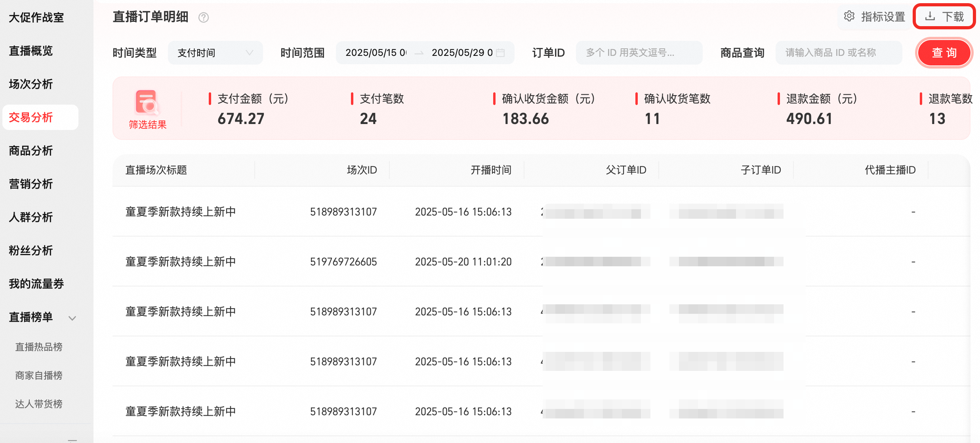Screen dimensions: 980x443
Task: Click the 支付金额 value 674.27
Action: pos(241,119)
